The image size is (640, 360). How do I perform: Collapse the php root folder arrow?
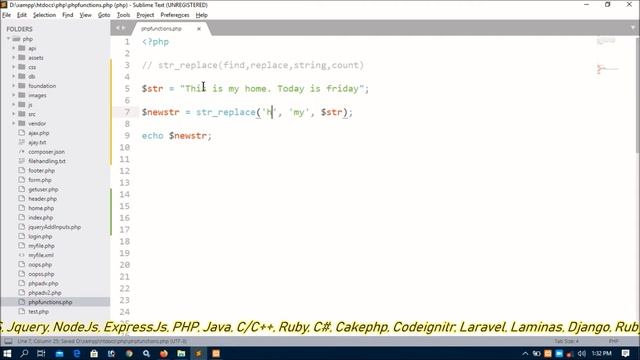pyautogui.click(x=9, y=39)
